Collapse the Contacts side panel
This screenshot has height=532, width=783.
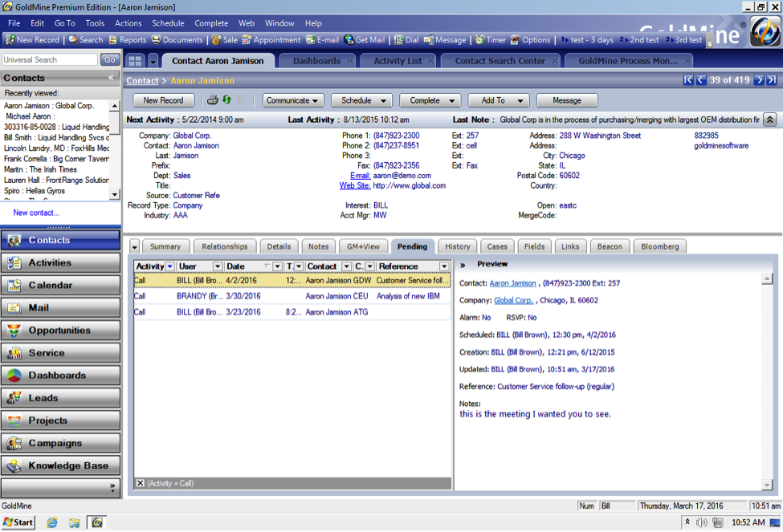(x=111, y=78)
